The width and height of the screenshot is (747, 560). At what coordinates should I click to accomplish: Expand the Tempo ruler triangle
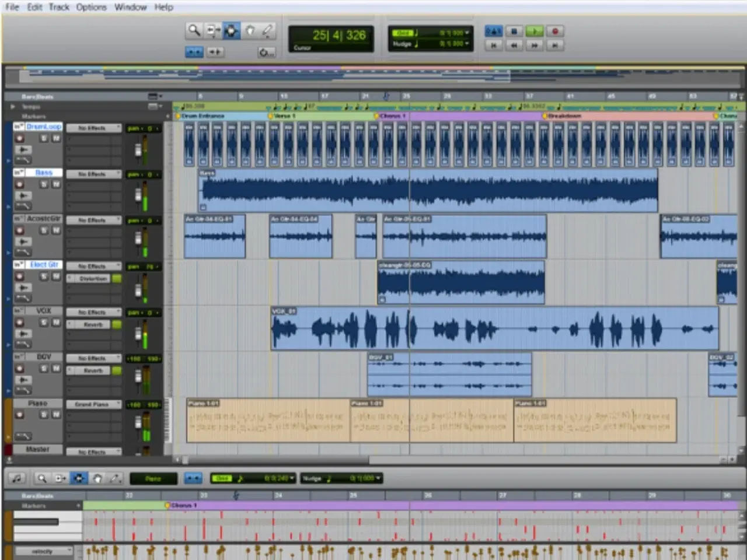coord(13,107)
